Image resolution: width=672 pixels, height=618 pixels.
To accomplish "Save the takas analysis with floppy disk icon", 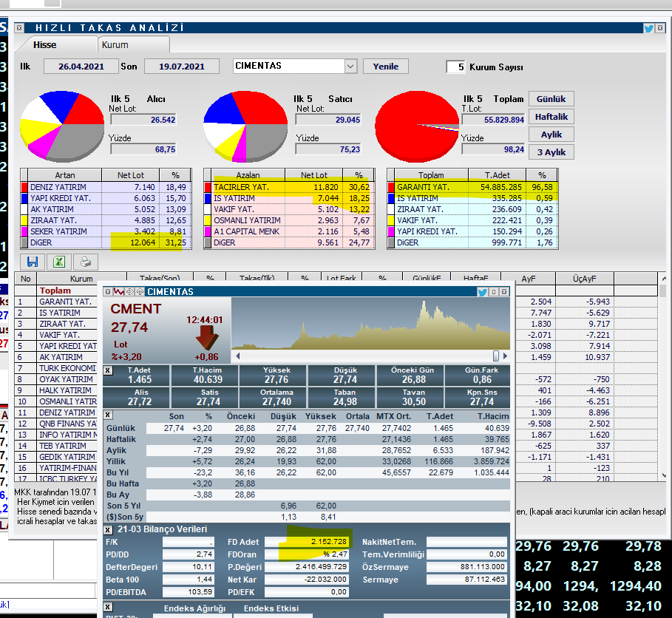I will pyautogui.click(x=33, y=262).
